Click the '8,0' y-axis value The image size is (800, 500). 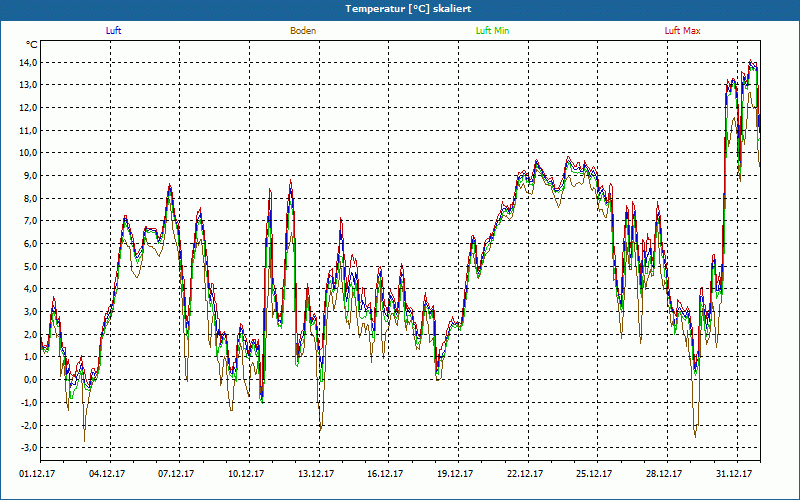[x=30, y=198]
